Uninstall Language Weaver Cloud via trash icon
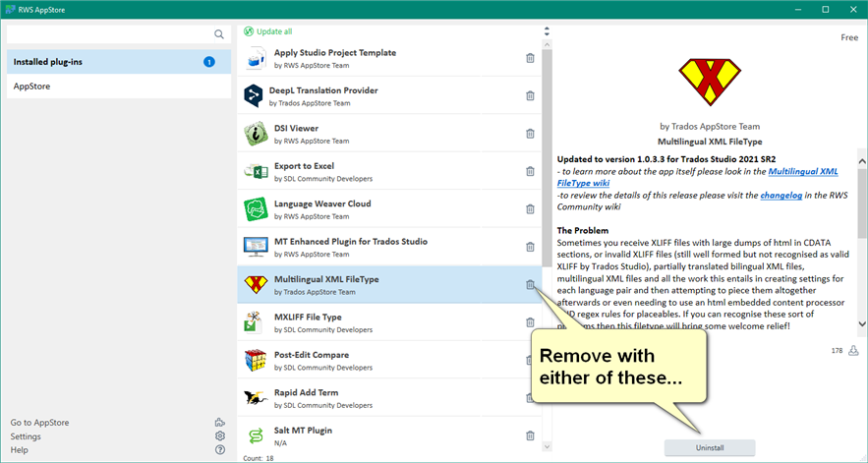868x463 pixels. coord(530,208)
